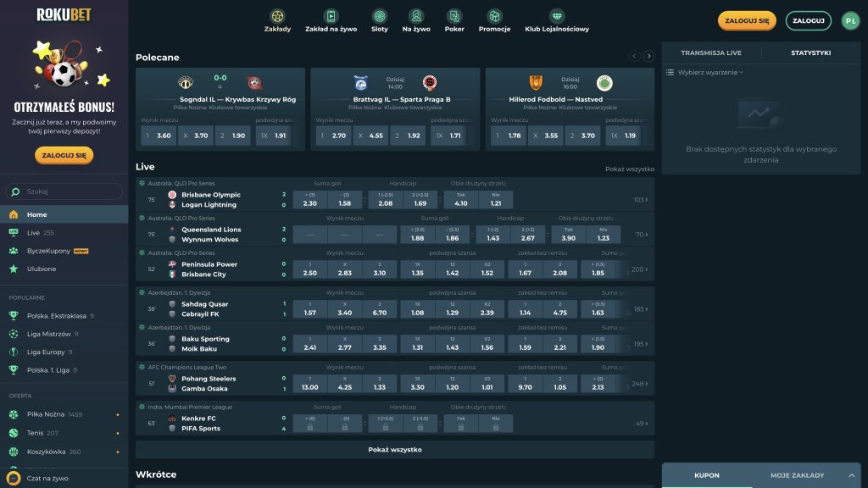Click Zaloguj się under bonus banner
Image resolution: width=868 pixels, height=488 pixels.
click(x=64, y=156)
